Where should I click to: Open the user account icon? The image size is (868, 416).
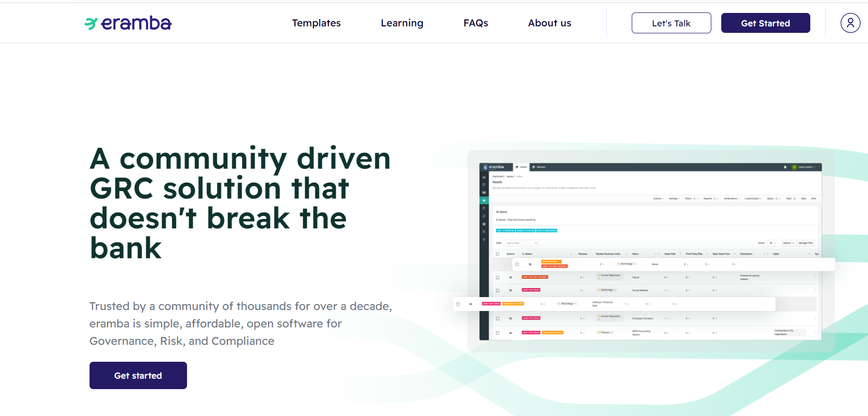850,23
